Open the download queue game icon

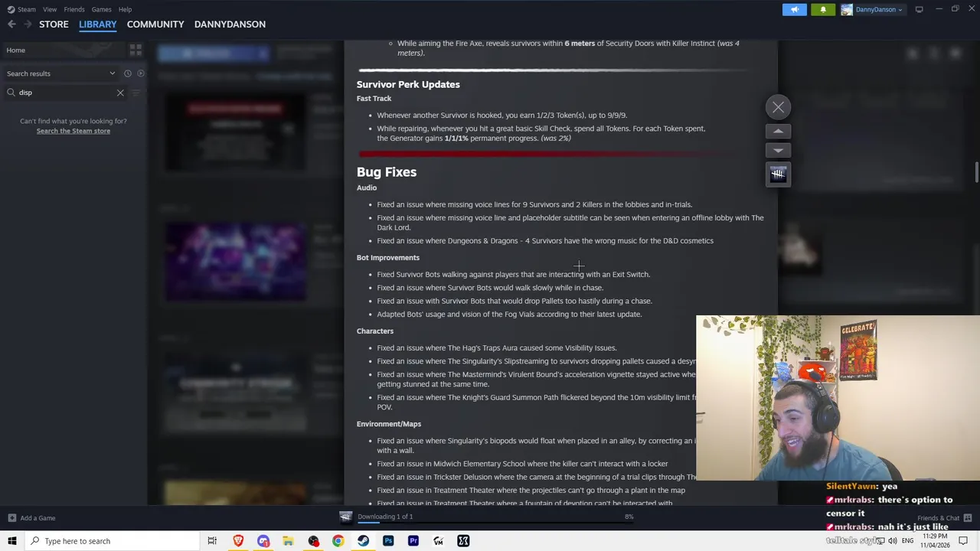(346, 517)
